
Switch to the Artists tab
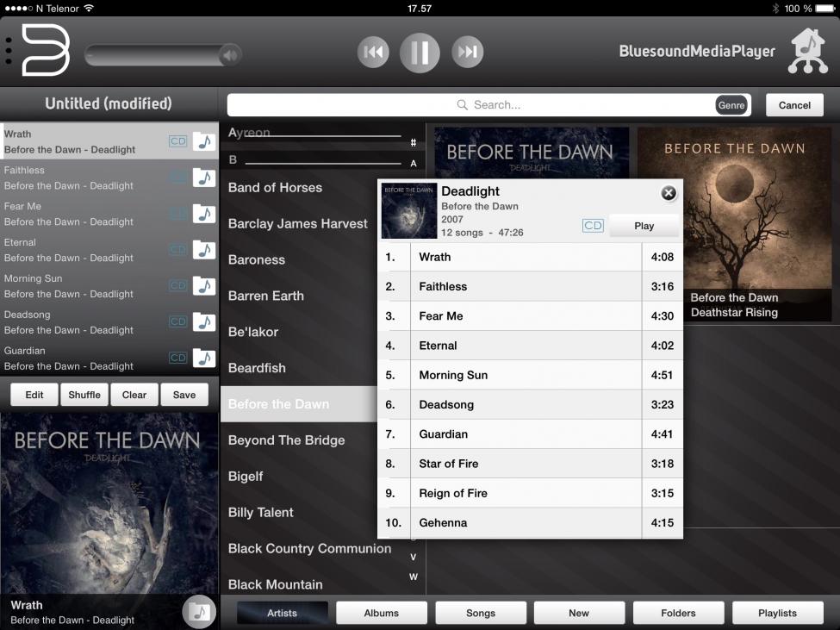coord(283,613)
